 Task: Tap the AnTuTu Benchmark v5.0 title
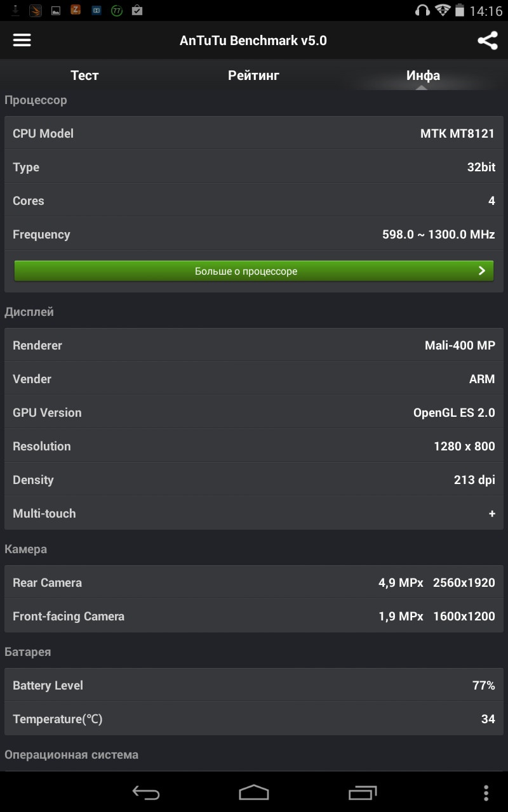coord(253,41)
